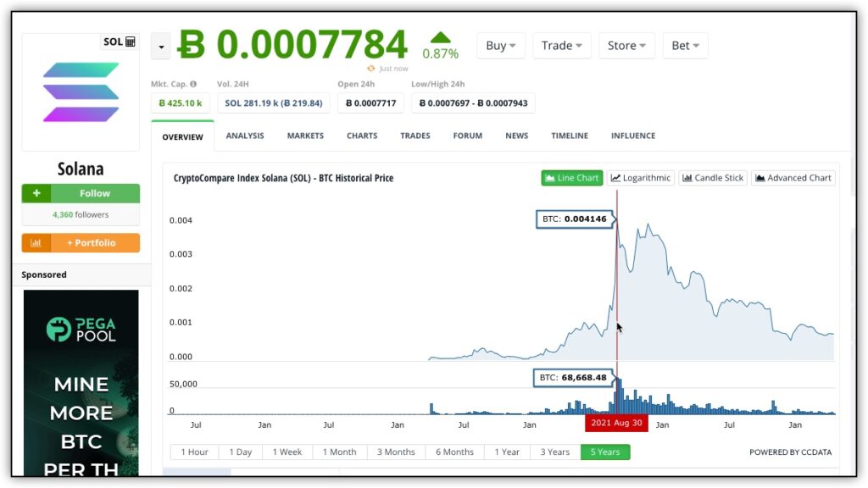Set chart range to 1 Year
The width and height of the screenshot is (868, 488).
click(x=507, y=452)
